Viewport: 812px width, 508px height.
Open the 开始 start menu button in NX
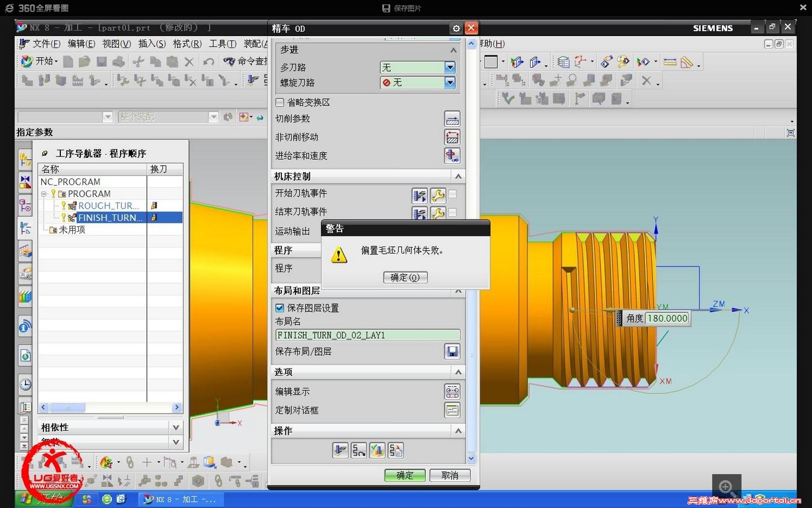point(38,61)
